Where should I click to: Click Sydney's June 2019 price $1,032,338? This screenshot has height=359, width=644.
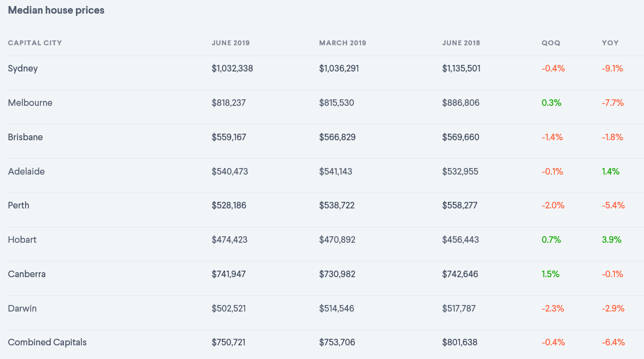[x=232, y=69]
